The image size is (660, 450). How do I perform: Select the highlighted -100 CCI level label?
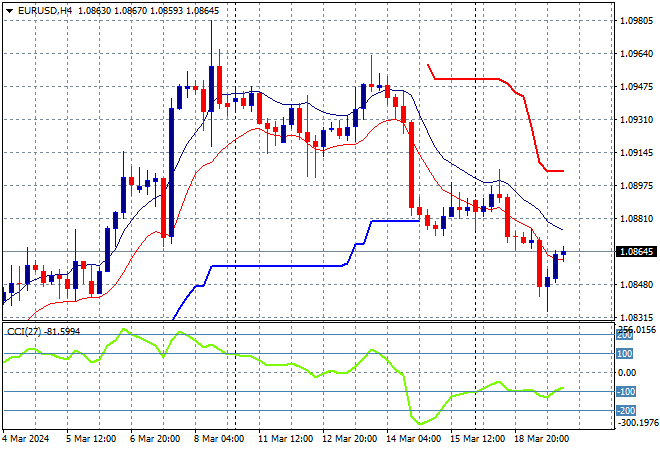pos(624,391)
